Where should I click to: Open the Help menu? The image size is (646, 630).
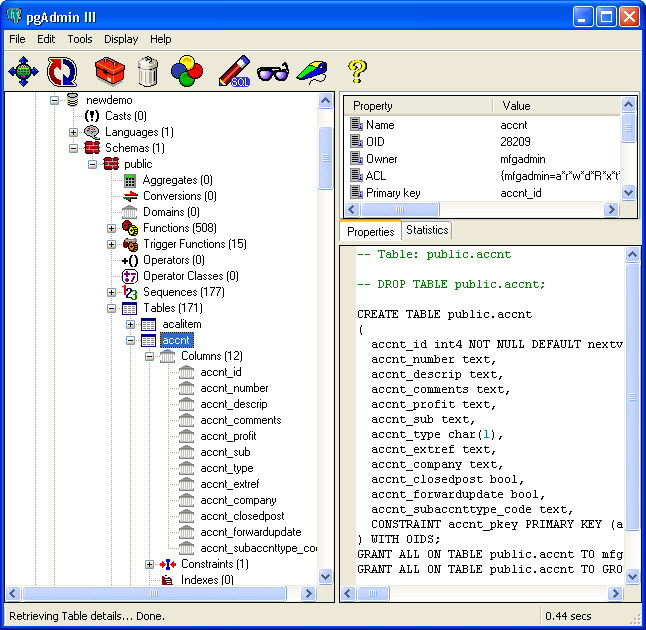tap(161, 39)
